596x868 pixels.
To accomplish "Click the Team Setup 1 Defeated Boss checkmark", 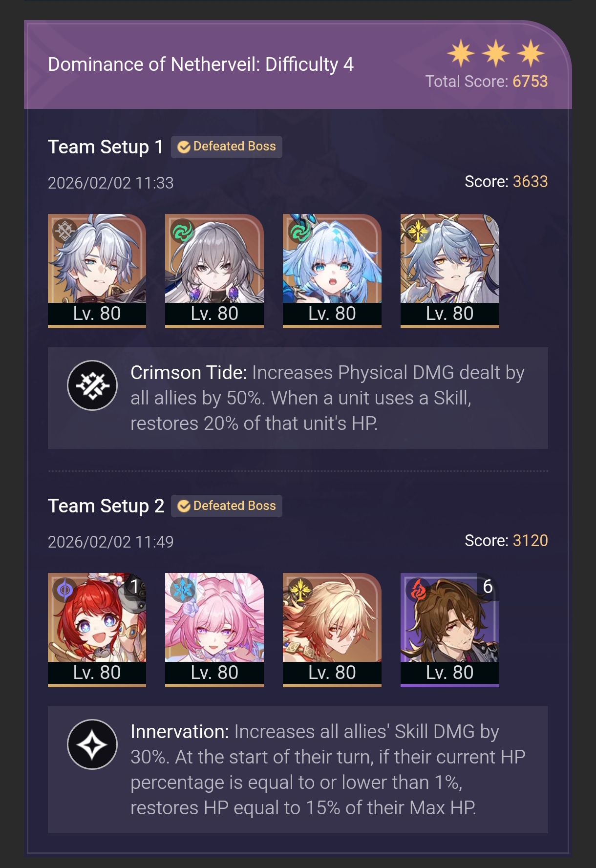I will coord(184,147).
